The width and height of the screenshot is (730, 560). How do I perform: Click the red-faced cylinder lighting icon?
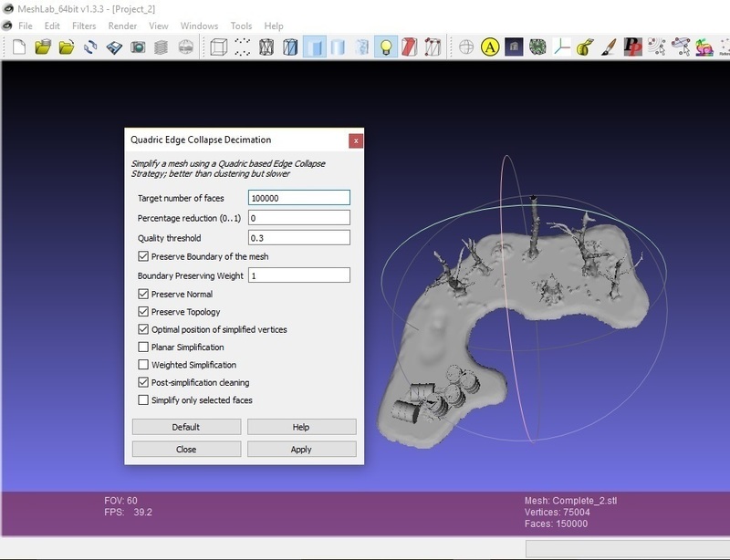[409, 47]
